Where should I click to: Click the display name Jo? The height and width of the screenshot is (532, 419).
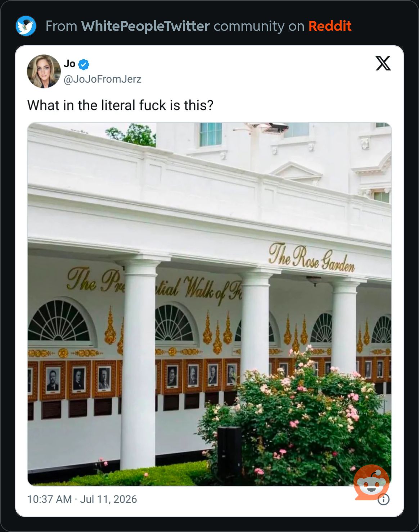coord(69,64)
